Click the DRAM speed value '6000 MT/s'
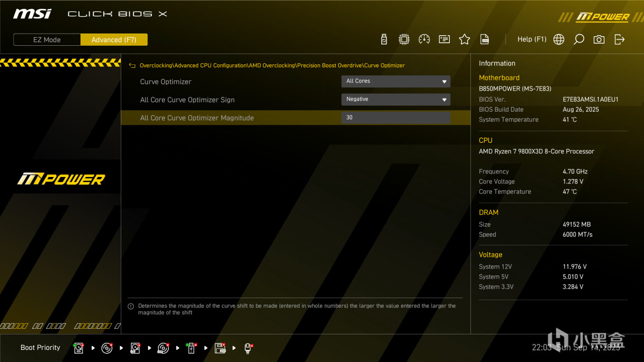644x362 pixels. (x=578, y=234)
